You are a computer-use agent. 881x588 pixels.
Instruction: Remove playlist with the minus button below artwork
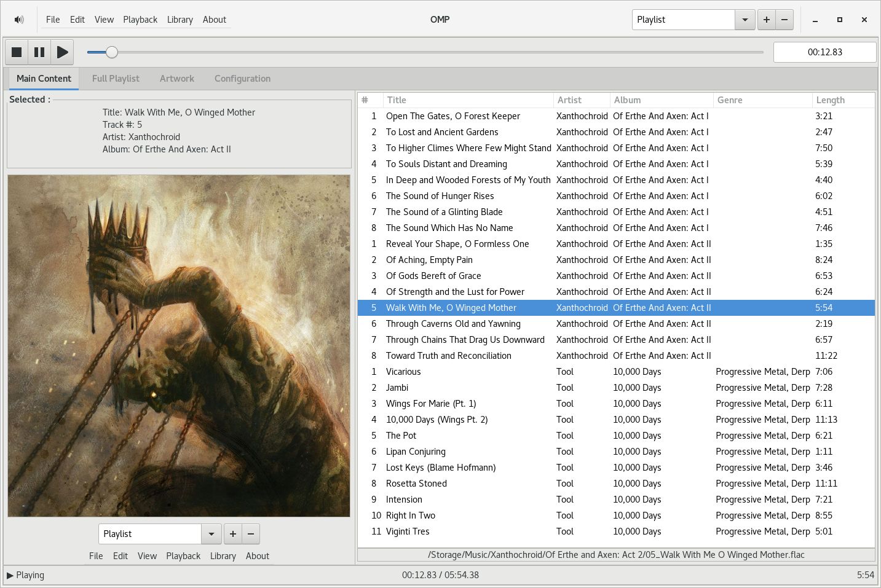[251, 534]
